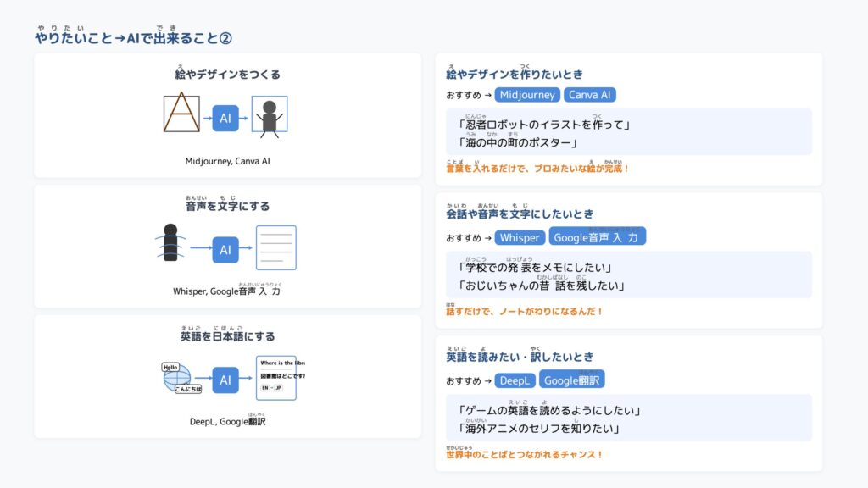
Task: Click the DeepL tag
Action: click(x=515, y=380)
